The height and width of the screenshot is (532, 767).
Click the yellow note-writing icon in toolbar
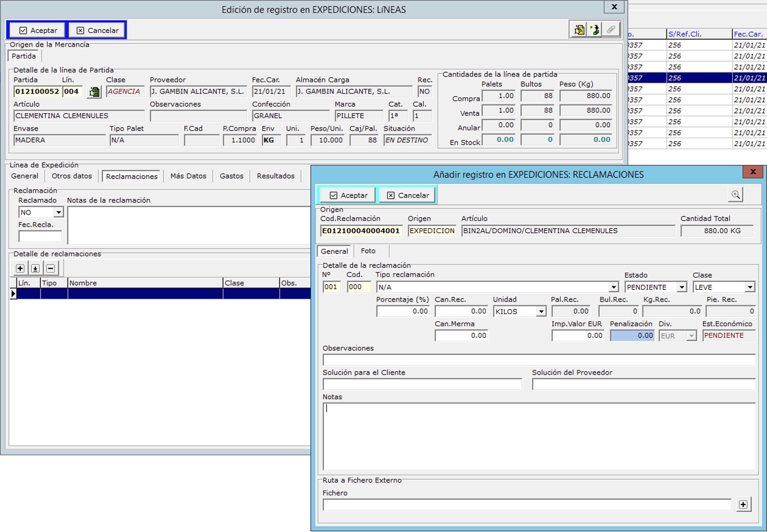click(579, 30)
